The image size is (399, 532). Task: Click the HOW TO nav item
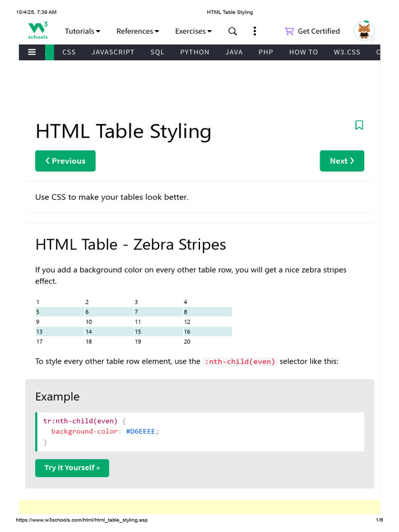[303, 52]
